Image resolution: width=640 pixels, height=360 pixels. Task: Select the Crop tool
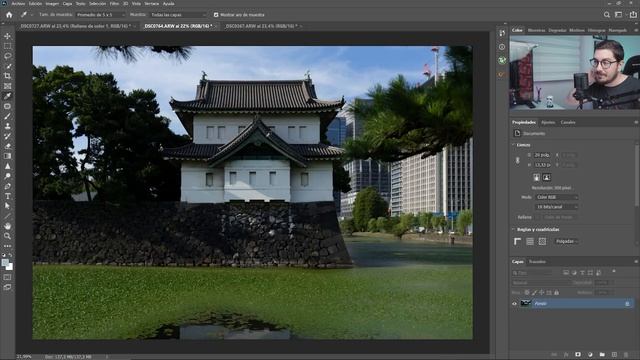coord(7,76)
